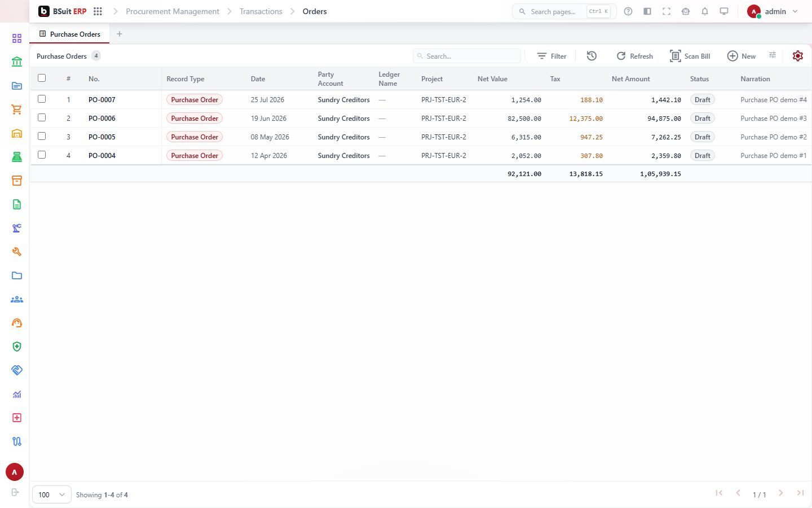Toggle fullscreen mode icon
Viewport: 812px width, 508px height.
(667, 11)
